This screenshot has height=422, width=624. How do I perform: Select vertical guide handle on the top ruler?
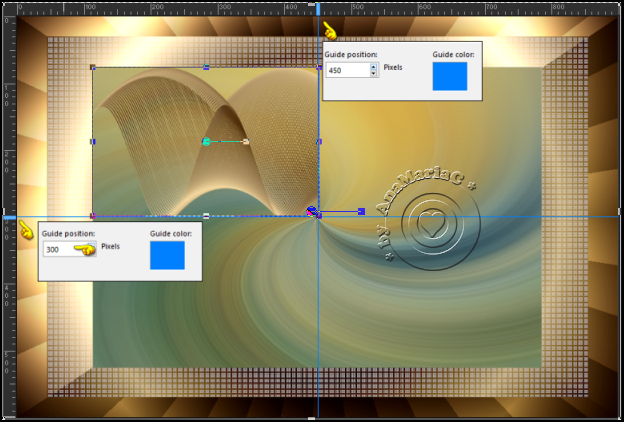coord(318,9)
